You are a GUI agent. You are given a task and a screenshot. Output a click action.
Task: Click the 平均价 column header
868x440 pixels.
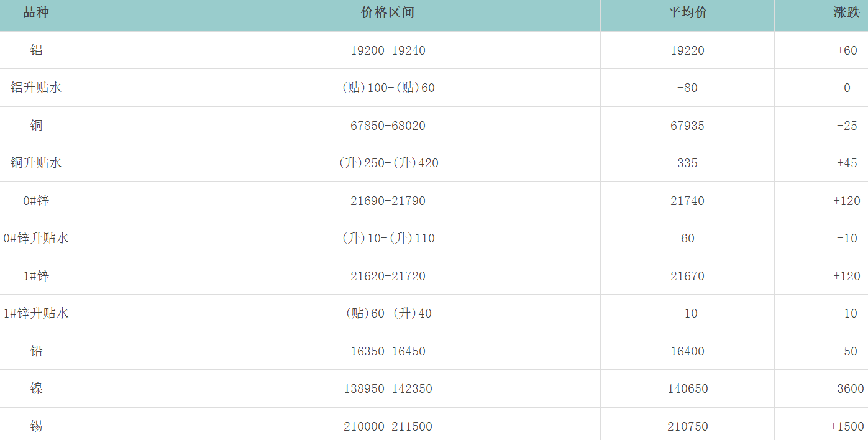[x=687, y=13]
